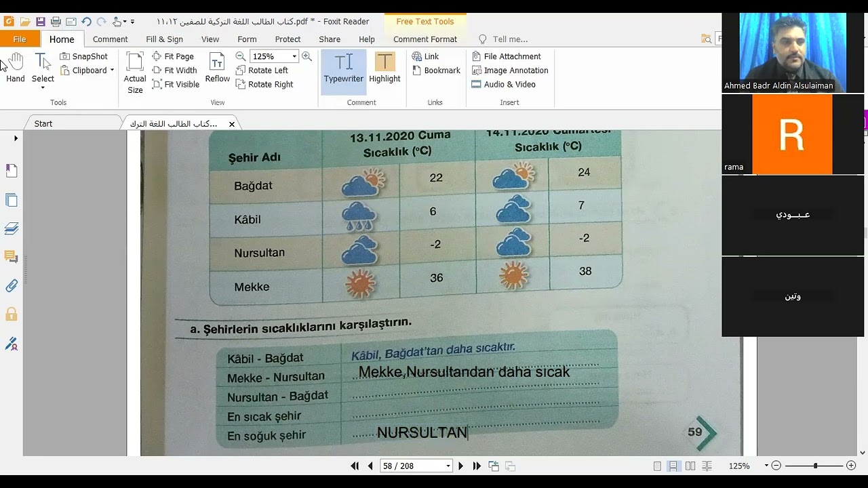The height and width of the screenshot is (488, 868).
Task: Click the 58 / 208 page number box
Action: coord(416,466)
